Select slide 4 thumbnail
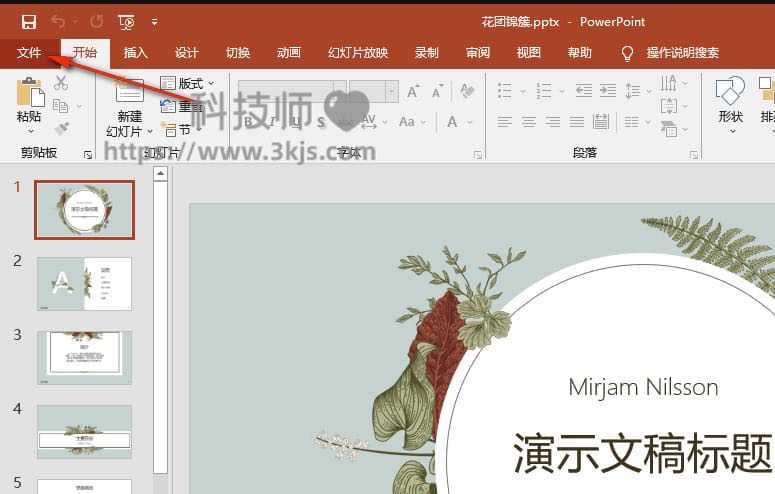Screen dimensions: 775x494 pyautogui.click(x=85, y=432)
